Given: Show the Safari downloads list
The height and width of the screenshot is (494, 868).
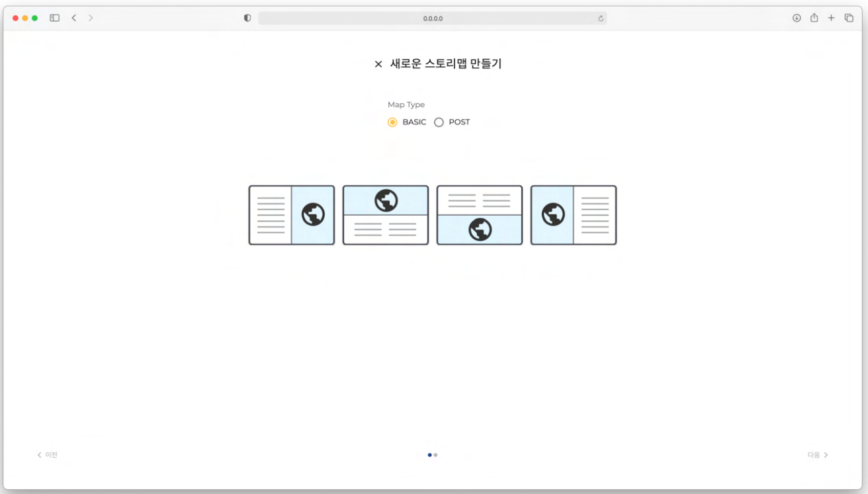Looking at the screenshot, I should point(797,18).
